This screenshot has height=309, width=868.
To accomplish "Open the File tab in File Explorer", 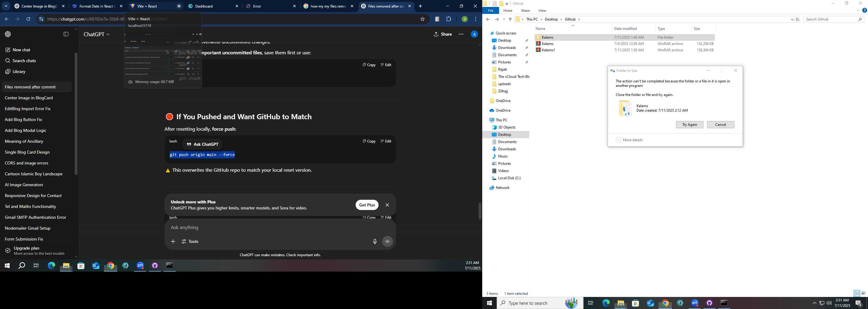I will pos(491,11).
